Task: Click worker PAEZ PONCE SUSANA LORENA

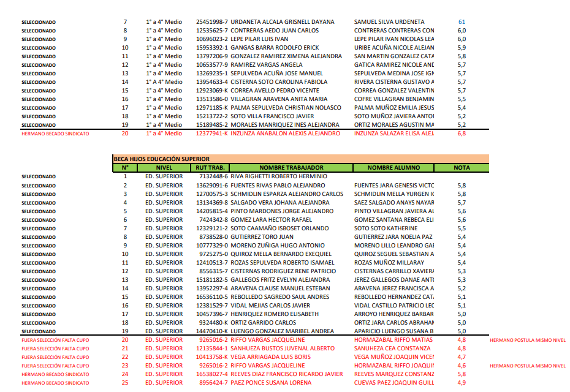Action: click(271, 383)
